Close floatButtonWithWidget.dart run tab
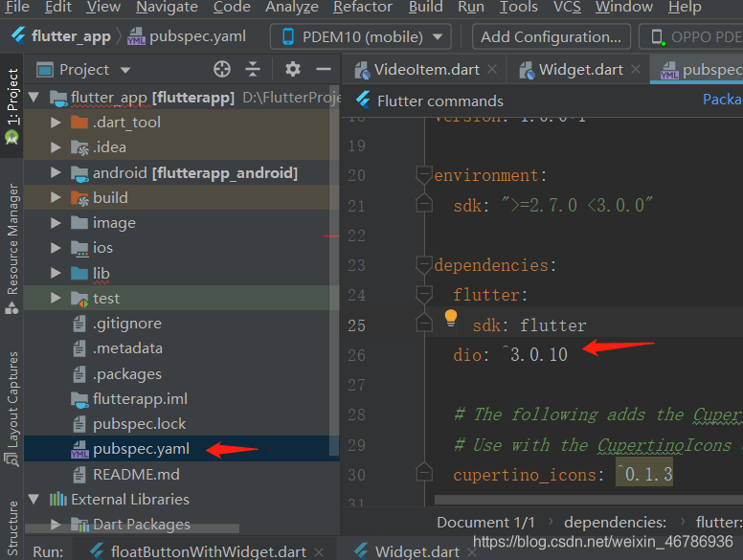The width and height of the screenshot is (743, 560). (x=319, y=552)
